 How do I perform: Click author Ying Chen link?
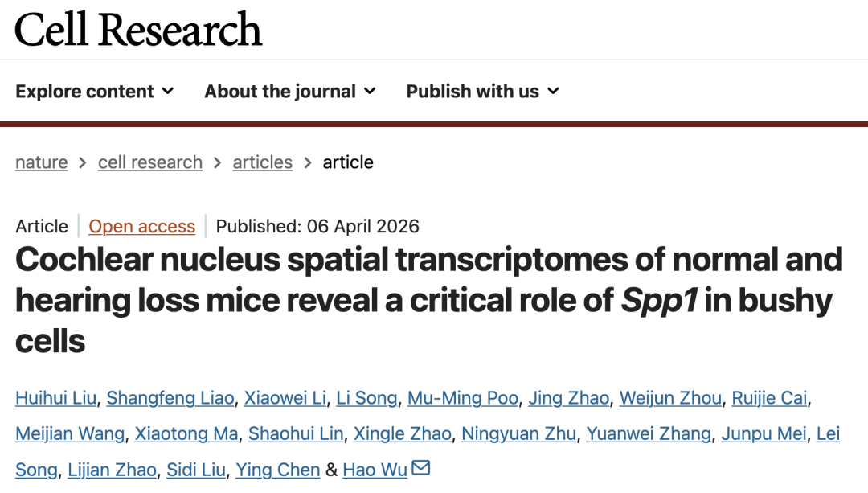tap(277, 470)
